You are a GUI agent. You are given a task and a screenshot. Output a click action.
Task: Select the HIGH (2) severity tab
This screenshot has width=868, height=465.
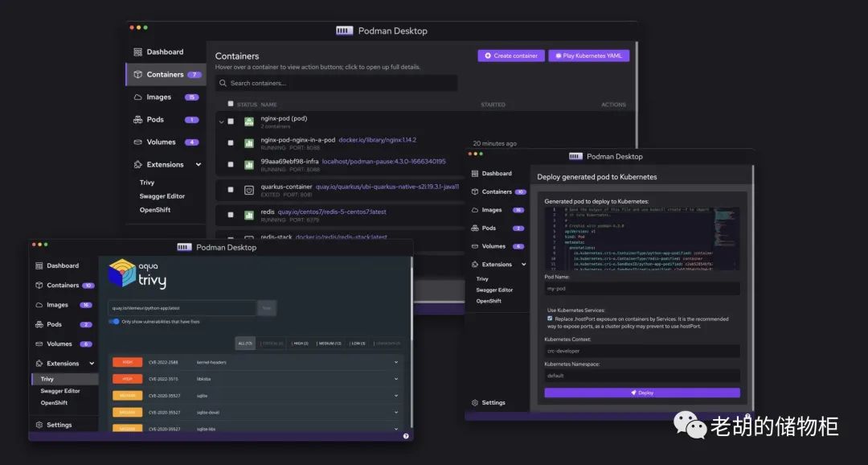coord(300,344)
